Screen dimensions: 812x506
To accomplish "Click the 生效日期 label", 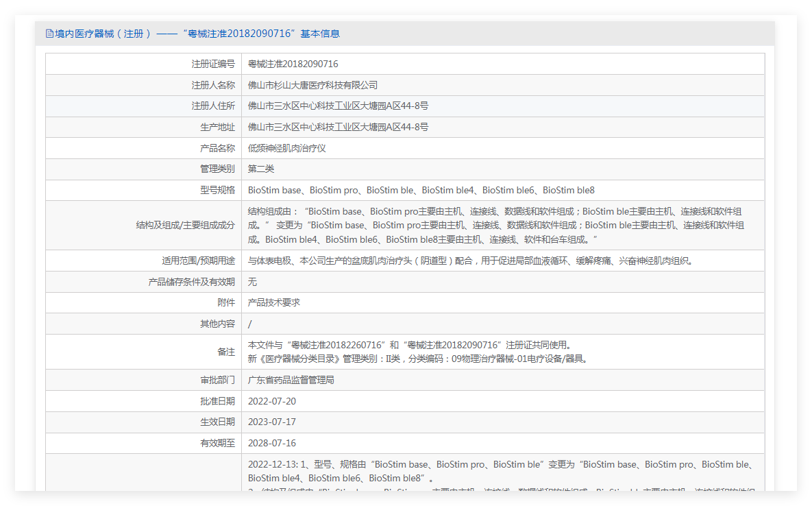I will click(x=217, y=422).
